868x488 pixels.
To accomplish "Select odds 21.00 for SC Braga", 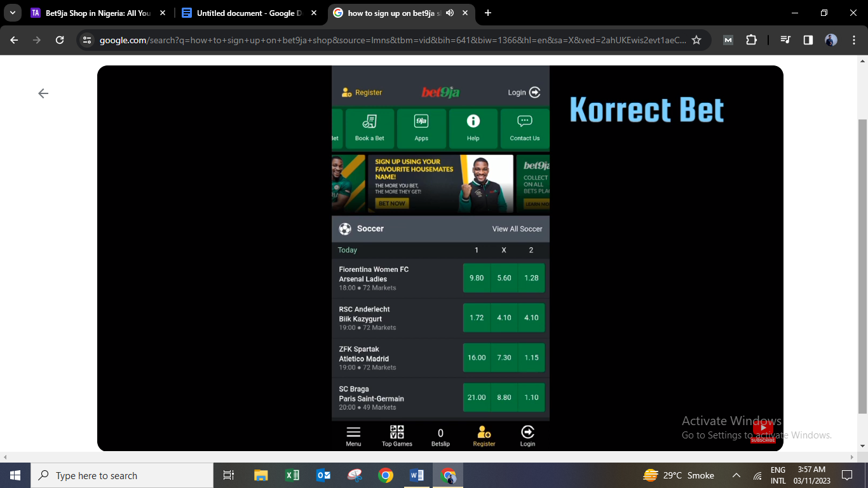I will tap(477, 397).
